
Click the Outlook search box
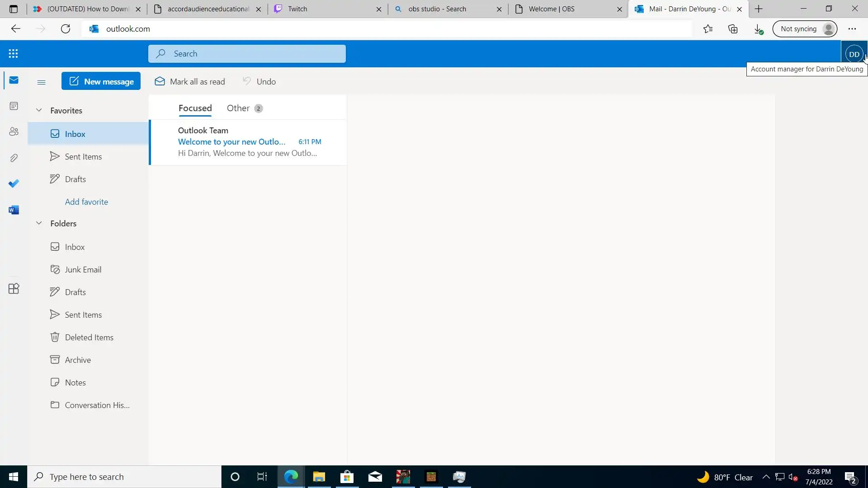(247, 54)
